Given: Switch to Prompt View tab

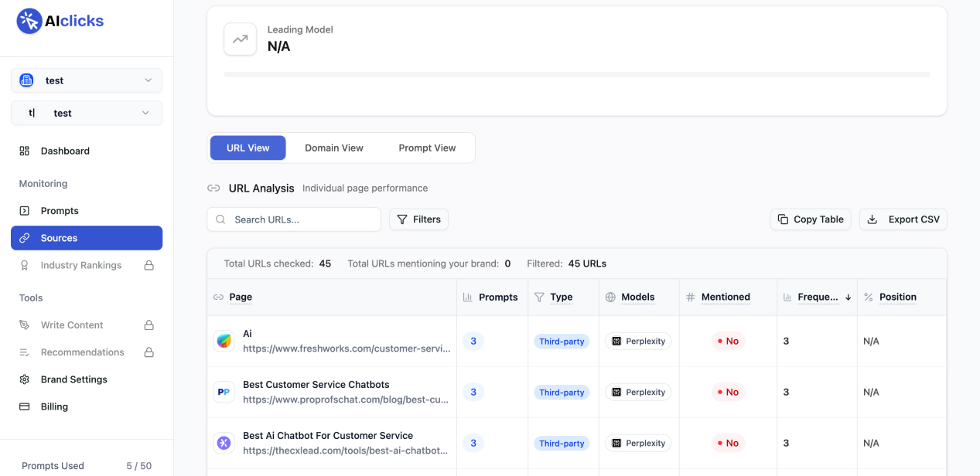Looking at the screenshot, I should pyautogui.click(x=427, y=148).
